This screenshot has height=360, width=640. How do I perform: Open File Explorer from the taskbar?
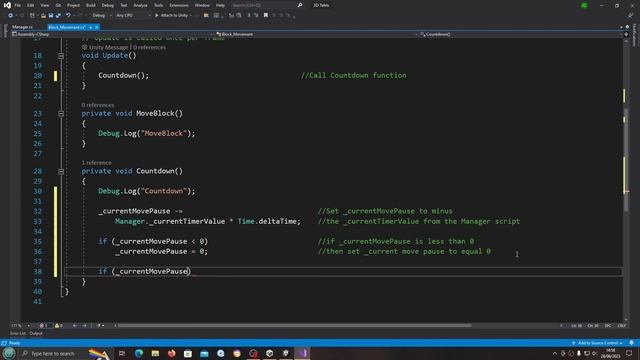pyautogui.click(x=155, y=353)
